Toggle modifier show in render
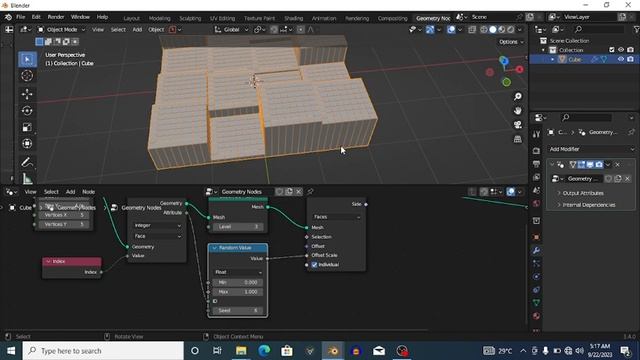This screenshot has height=360, width=640. [599, 164]
